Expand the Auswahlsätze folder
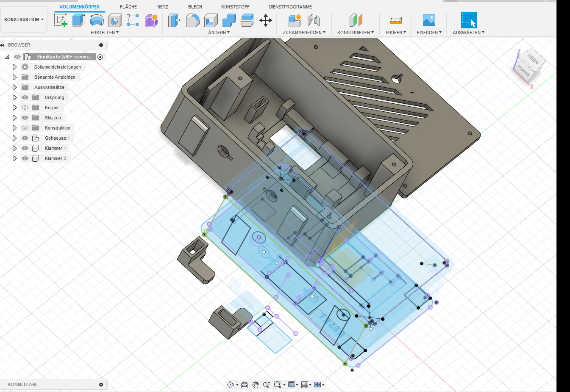This screenshot has height=392, width=570. (14, 87)
